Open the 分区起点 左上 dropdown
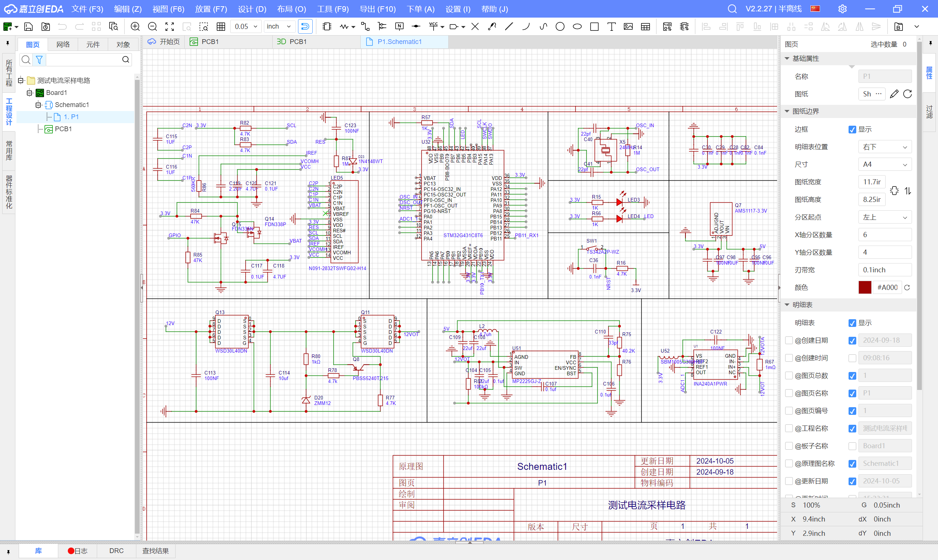Viewport: 938px width, 560px height. [x=885, y=217]
